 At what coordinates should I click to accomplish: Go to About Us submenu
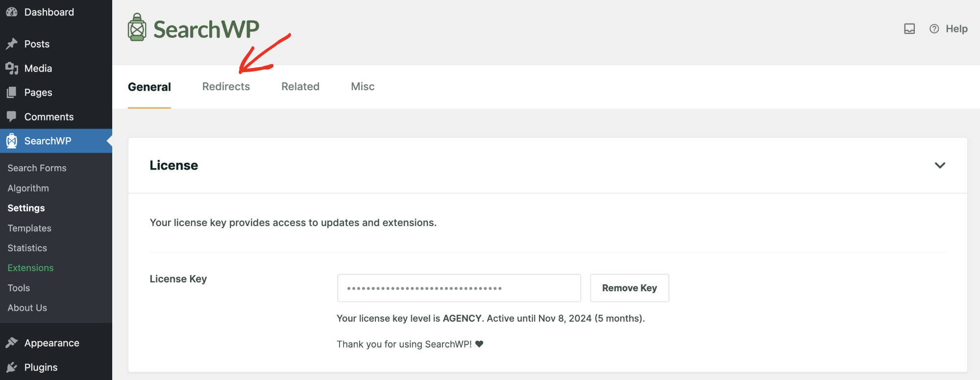(x=27, y=308)
